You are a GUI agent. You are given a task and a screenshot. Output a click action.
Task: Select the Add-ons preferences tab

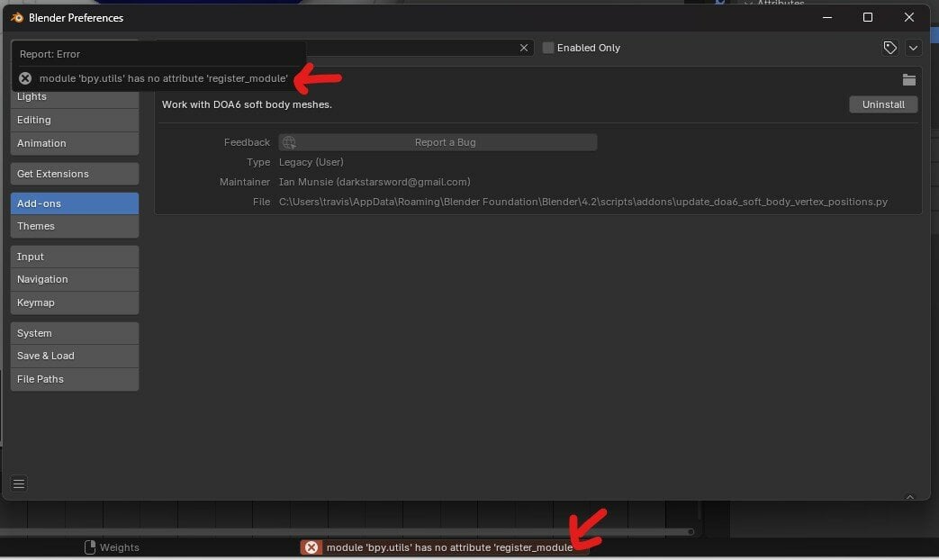(x=74, y=203)
